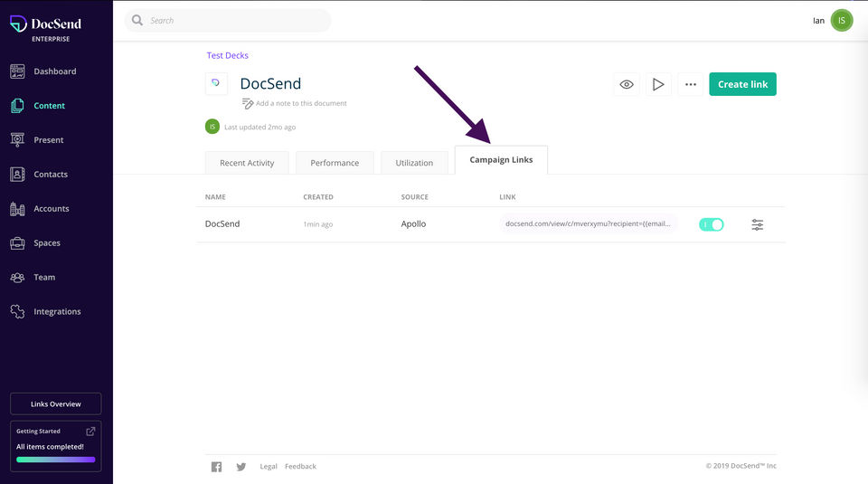The height and width of the screenshot is (484, 868).
Task: Click the add-note pencil icon
Action: click(248, 103)
